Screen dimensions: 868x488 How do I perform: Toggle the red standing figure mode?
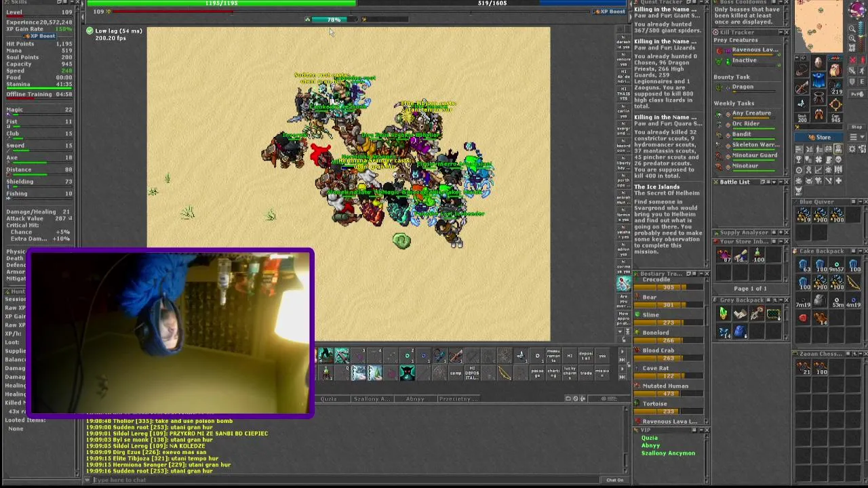(863, 60)
